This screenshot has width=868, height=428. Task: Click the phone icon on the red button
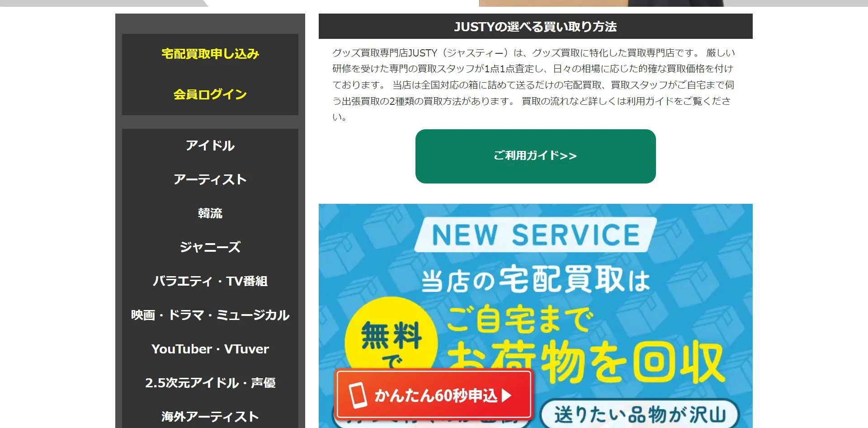coord(358,395)
